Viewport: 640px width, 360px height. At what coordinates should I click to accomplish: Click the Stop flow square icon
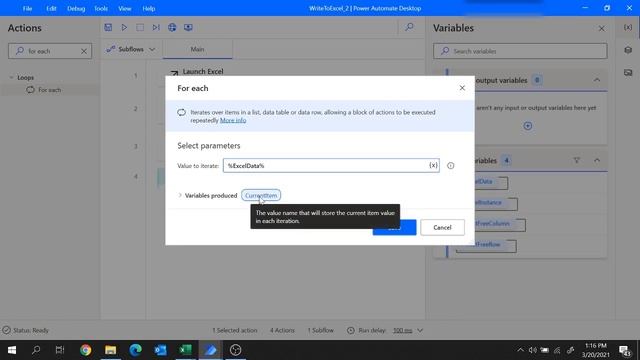click(140, 27)
